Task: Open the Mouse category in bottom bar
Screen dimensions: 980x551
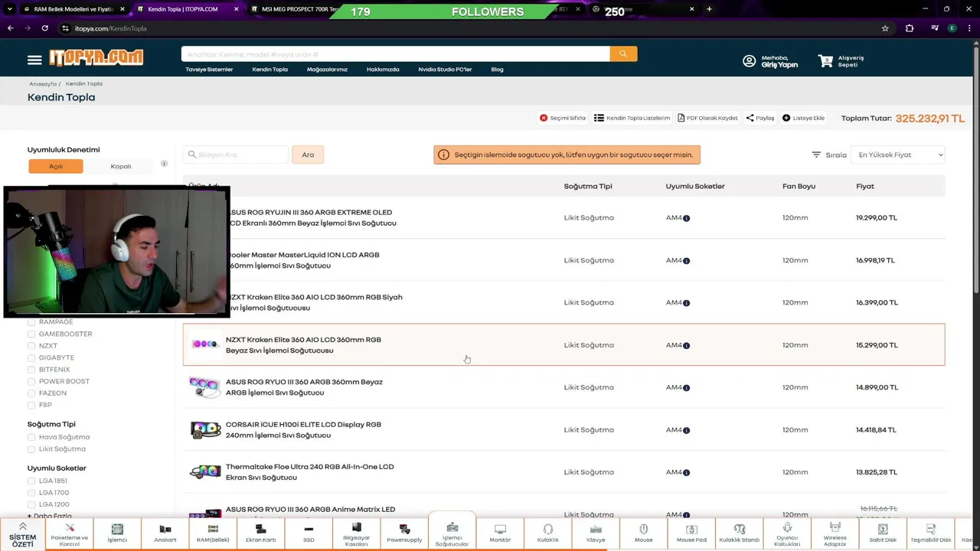Action: point(644,533)
